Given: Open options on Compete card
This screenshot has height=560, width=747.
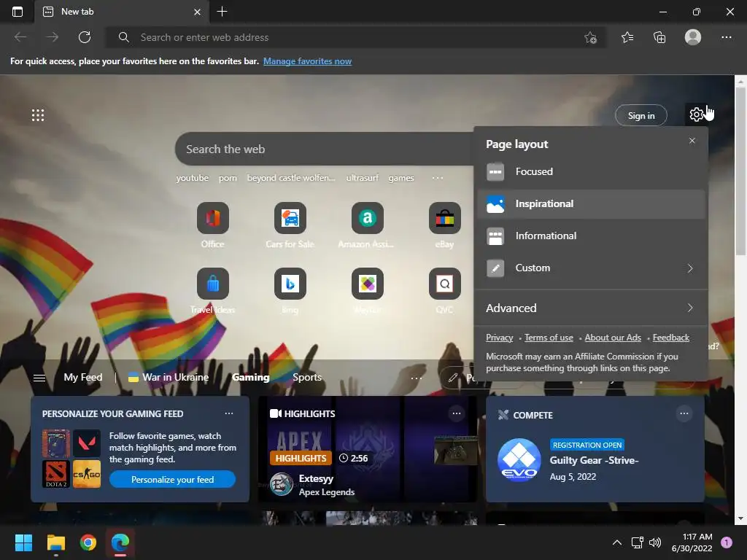Looking at the screenshot, I should tap(684, 413).
